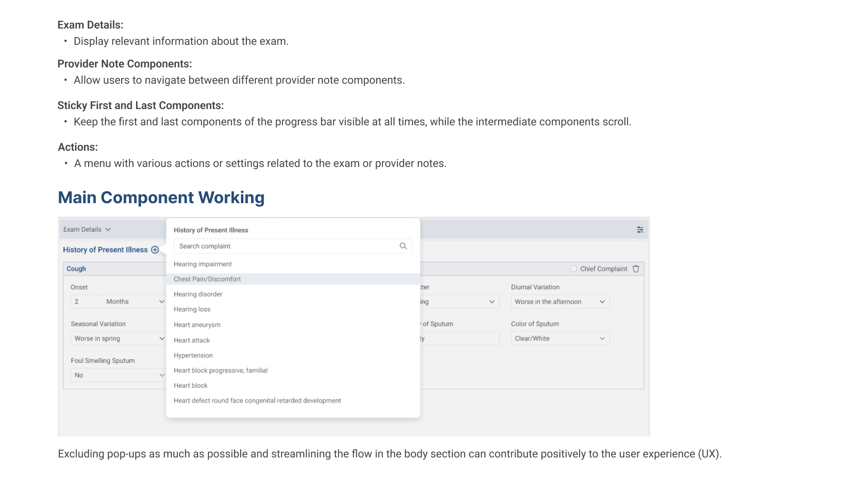Open the settings sliders icon

[x=640, y=230]
